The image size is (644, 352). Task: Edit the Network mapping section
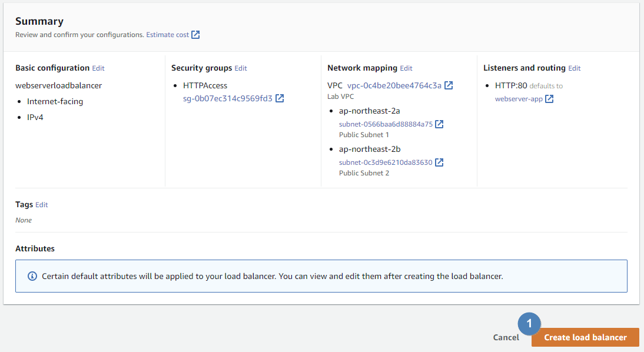(406, 68)
